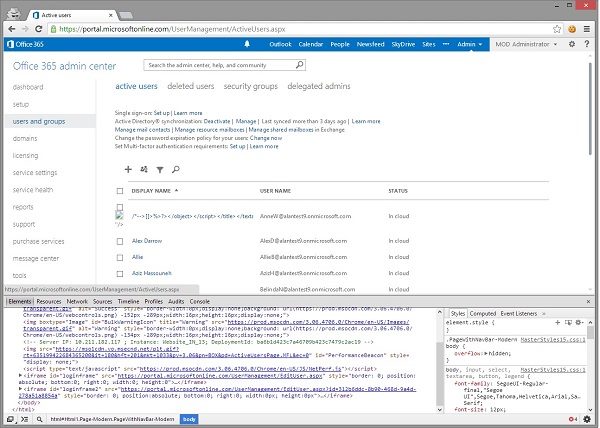Expand the loginframe iframe node
This screenshot has height=428, width=600.
20,376
